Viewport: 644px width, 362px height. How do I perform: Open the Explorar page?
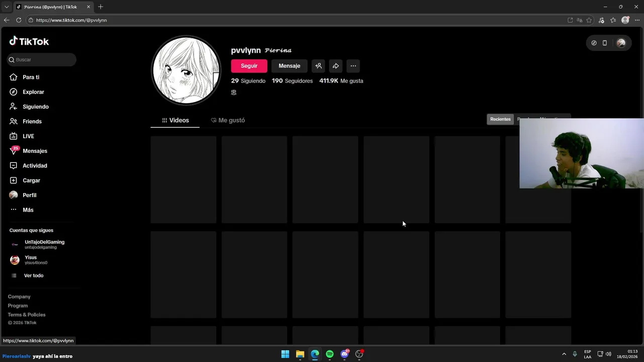(x=33, y=92)
